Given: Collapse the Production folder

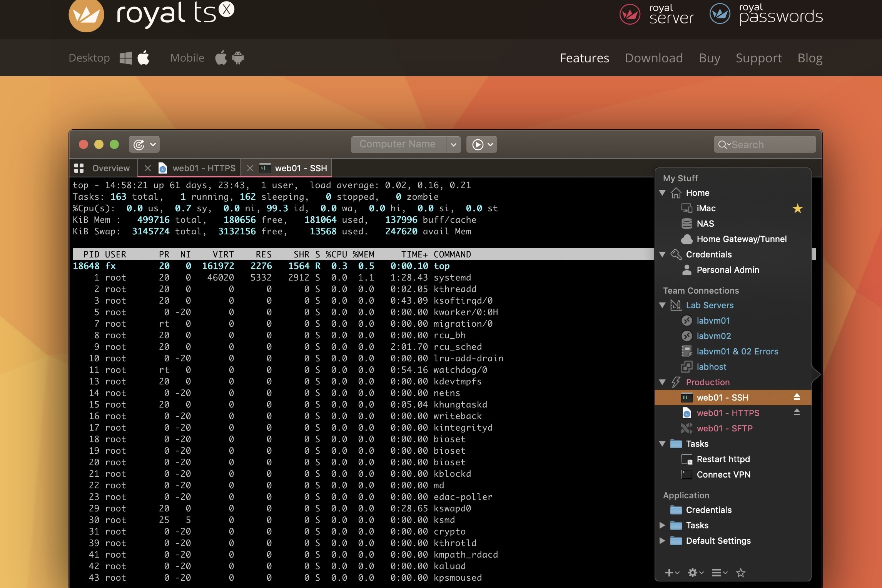Looking at the screenshot, I should 662,382.
